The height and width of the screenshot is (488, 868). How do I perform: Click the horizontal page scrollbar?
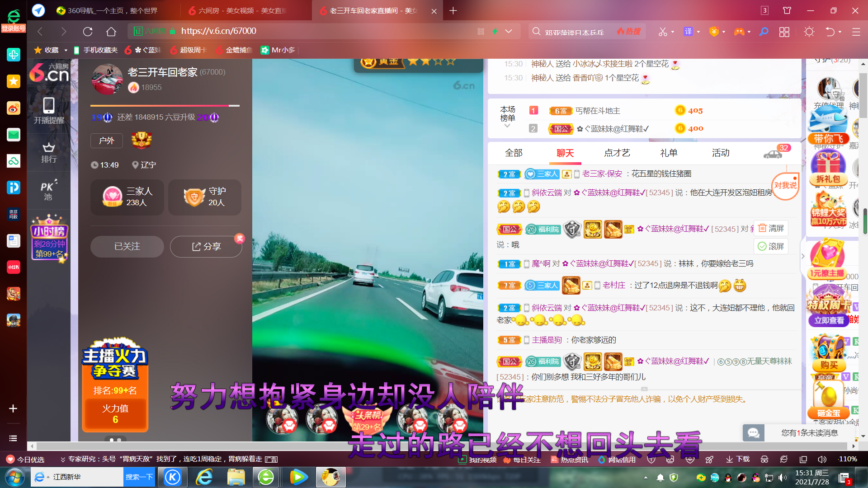click(442, 446)
